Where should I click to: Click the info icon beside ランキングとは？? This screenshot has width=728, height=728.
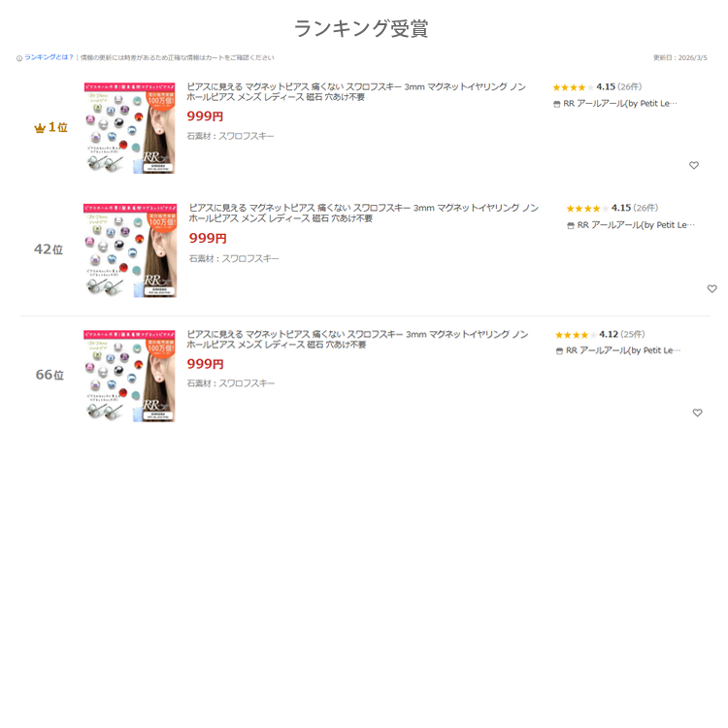click(19, 58)
